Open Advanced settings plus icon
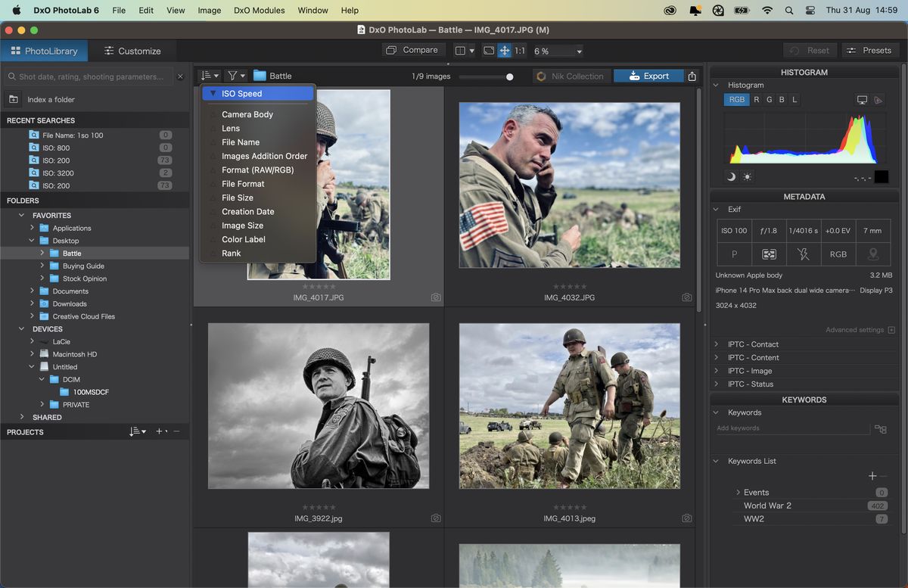The image size is (908, 588). click(891, 330)
